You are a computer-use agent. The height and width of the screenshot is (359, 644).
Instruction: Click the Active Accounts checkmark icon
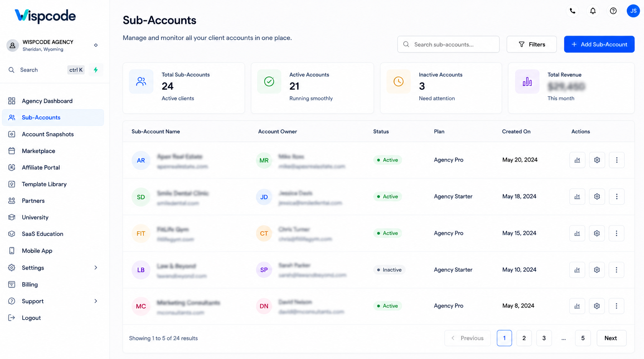click(x=269, y=81)
